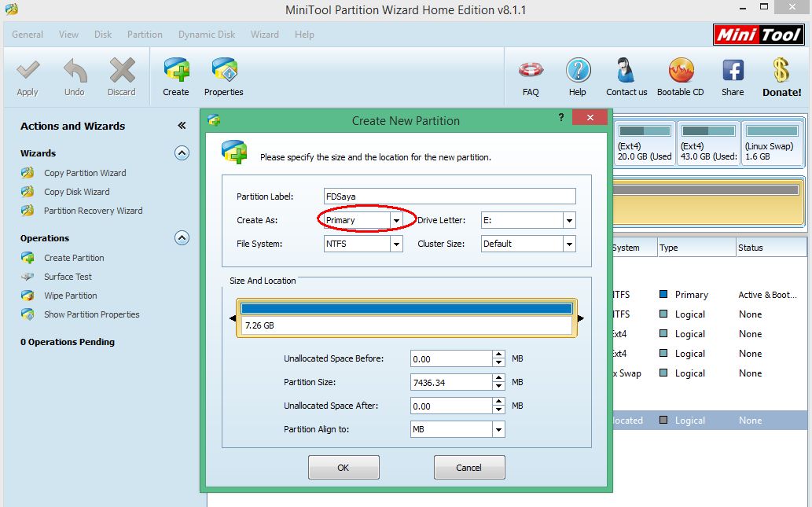Expand the Drive Letter dropdown

pos(569,221)
